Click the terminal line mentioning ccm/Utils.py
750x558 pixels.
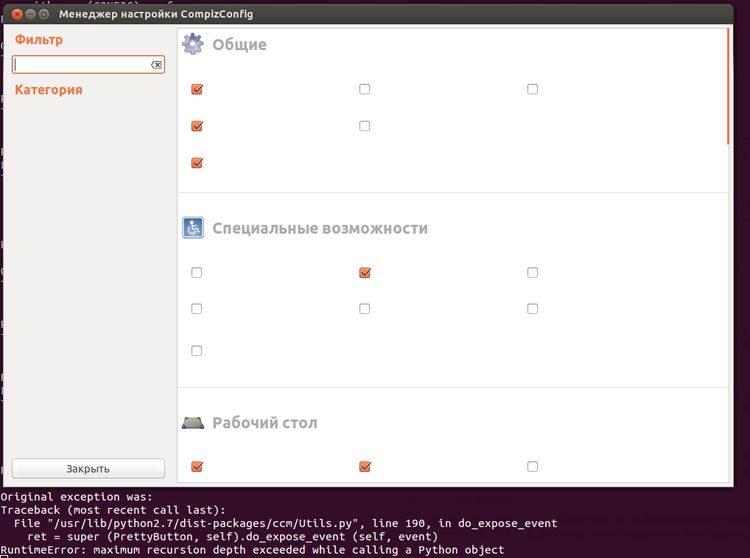(286, 524)
